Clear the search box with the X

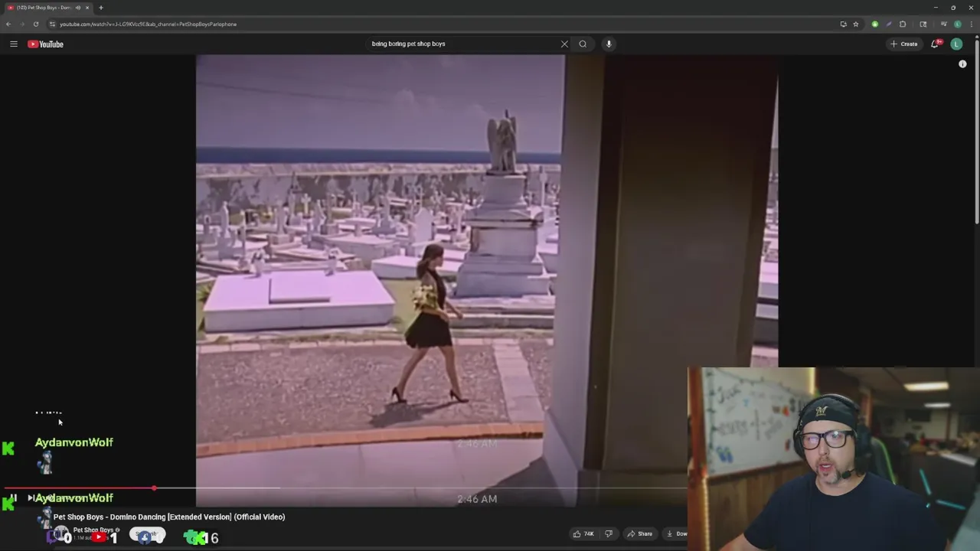point(564,44)
